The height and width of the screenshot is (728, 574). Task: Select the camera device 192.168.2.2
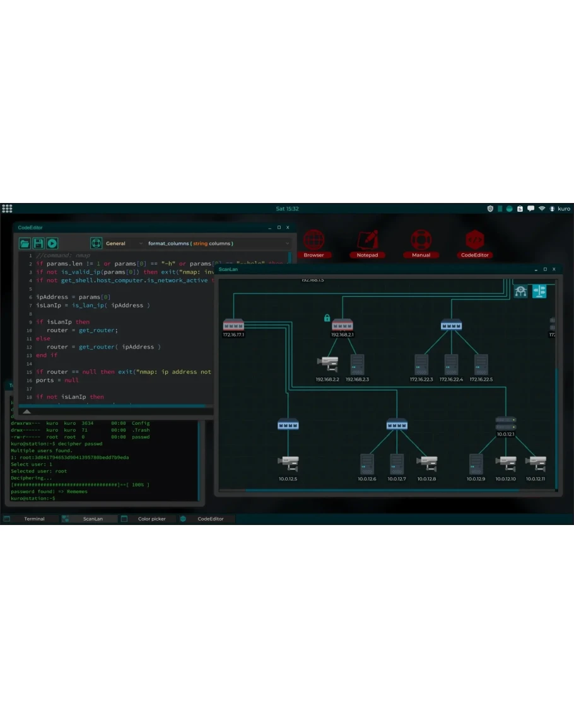point(327,364)
